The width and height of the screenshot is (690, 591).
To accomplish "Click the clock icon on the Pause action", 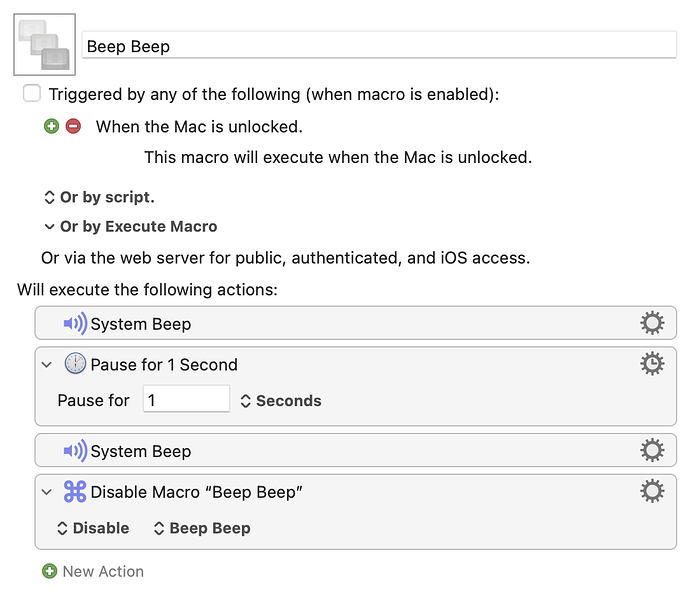I will (x=75, y=364).
